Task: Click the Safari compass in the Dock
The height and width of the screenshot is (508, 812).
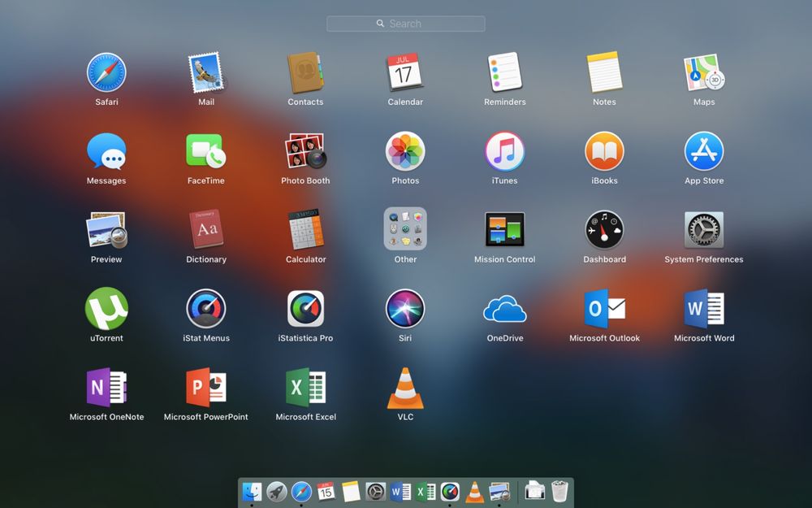Action: pyautogui.click(x=301, y=492)
